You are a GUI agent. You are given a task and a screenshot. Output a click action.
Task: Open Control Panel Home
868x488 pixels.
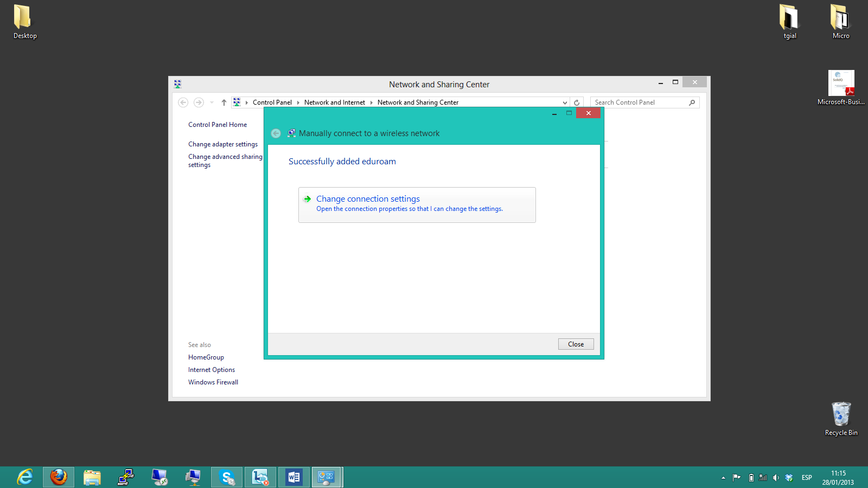click(218, 125)
